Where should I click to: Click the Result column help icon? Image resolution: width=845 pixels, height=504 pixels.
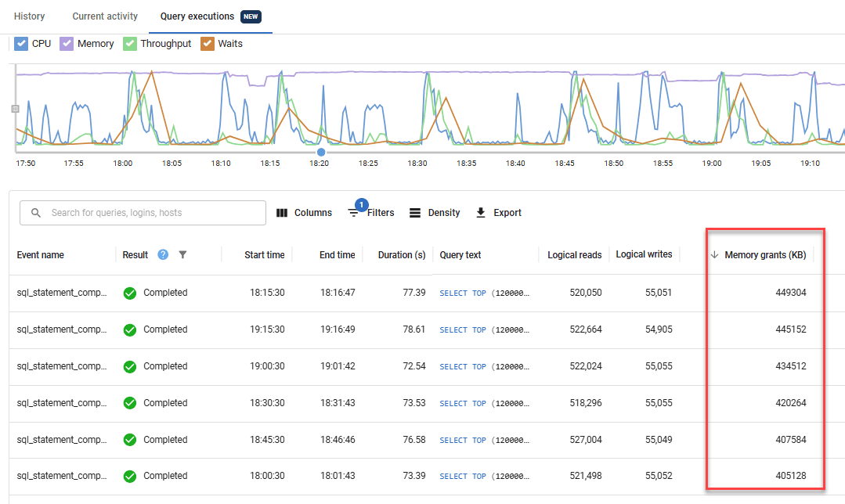[162, 254]
